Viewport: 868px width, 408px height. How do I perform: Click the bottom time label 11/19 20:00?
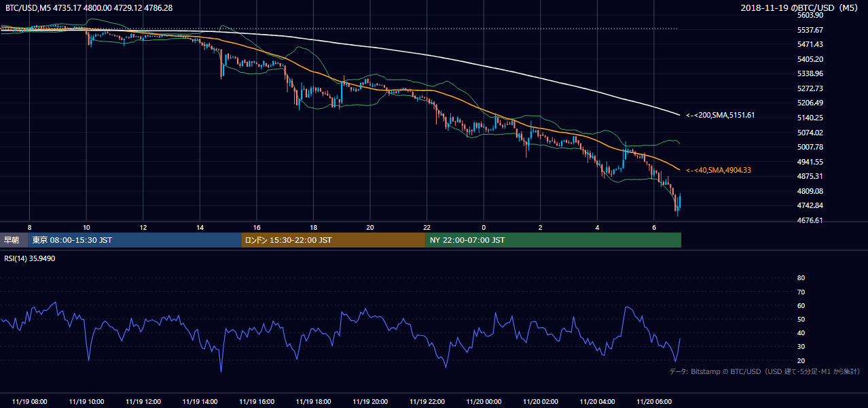(370, 402)
